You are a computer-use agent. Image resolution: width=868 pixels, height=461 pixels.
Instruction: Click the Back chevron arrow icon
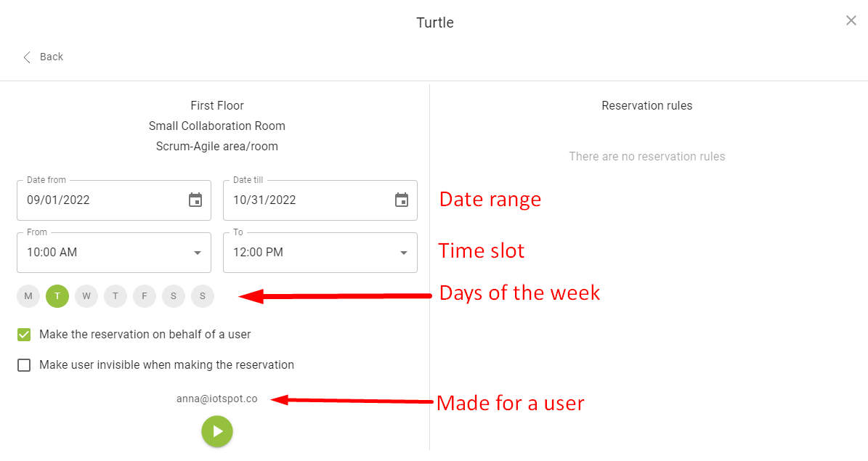(27, 57)
